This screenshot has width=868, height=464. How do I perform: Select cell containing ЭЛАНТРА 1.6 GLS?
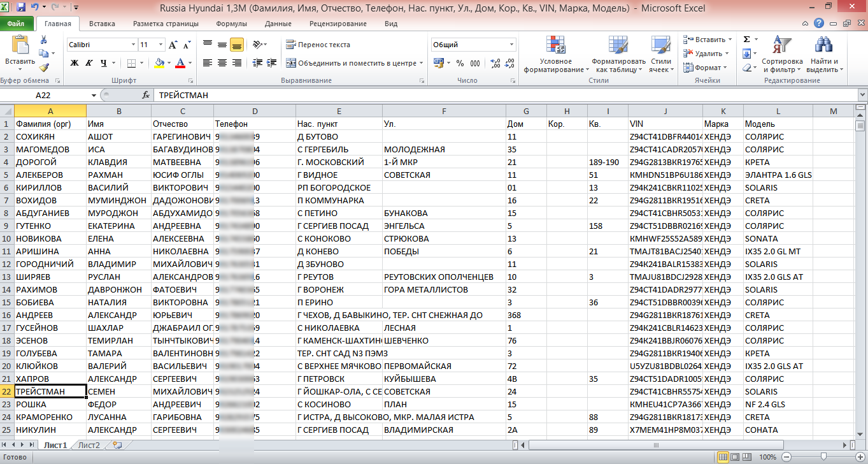(x=778, y=175)
